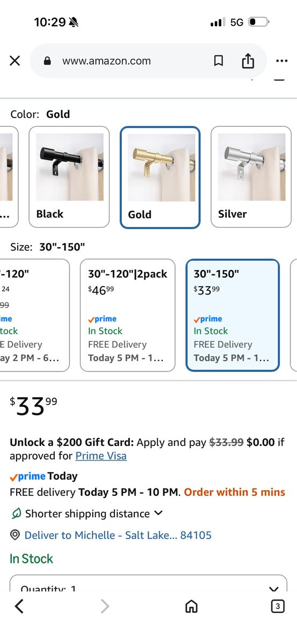297x644 pixels.
Task: Tap the browser home icon
Action: (x=191, y=606)
